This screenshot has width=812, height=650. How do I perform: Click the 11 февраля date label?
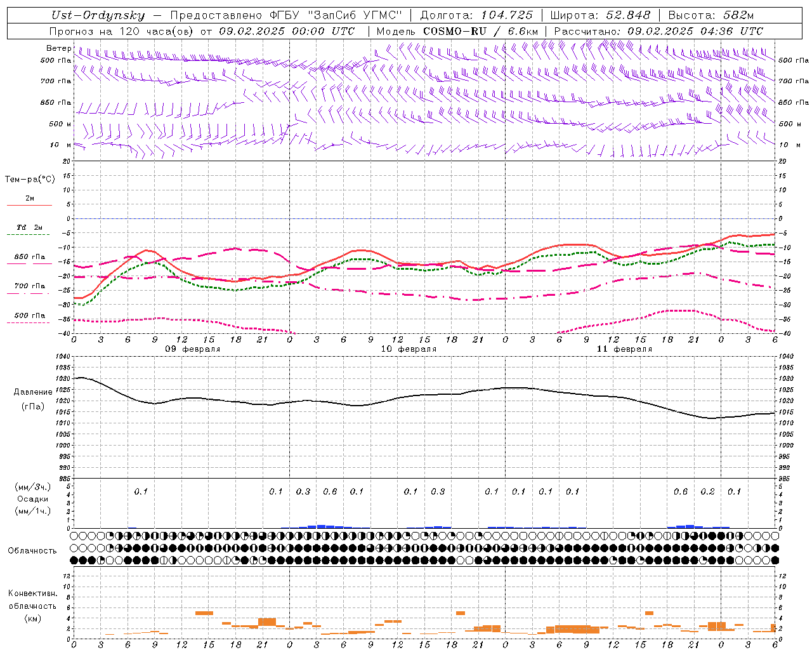tap(624, 349)
